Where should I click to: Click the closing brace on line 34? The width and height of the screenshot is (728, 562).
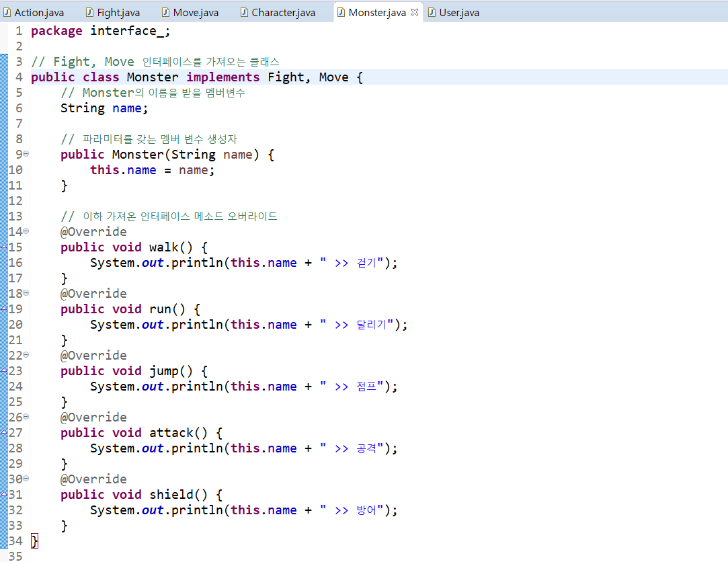pos(34,540)
